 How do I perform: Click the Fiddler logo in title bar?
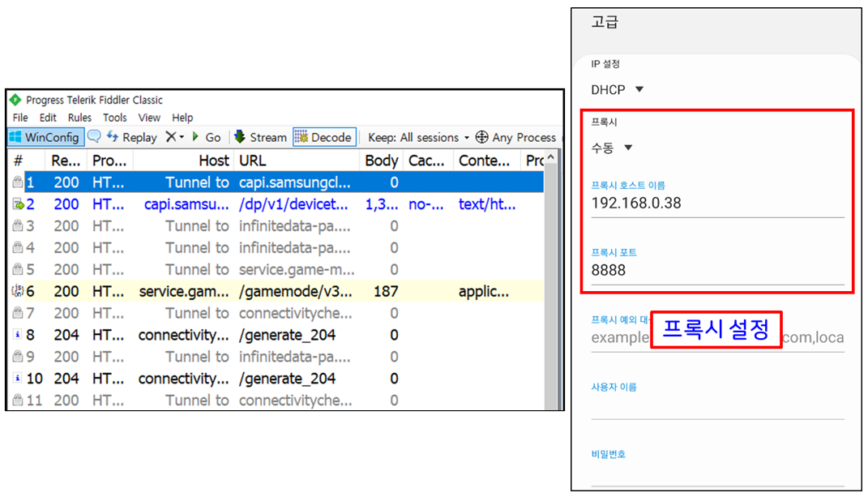(15, 100)
